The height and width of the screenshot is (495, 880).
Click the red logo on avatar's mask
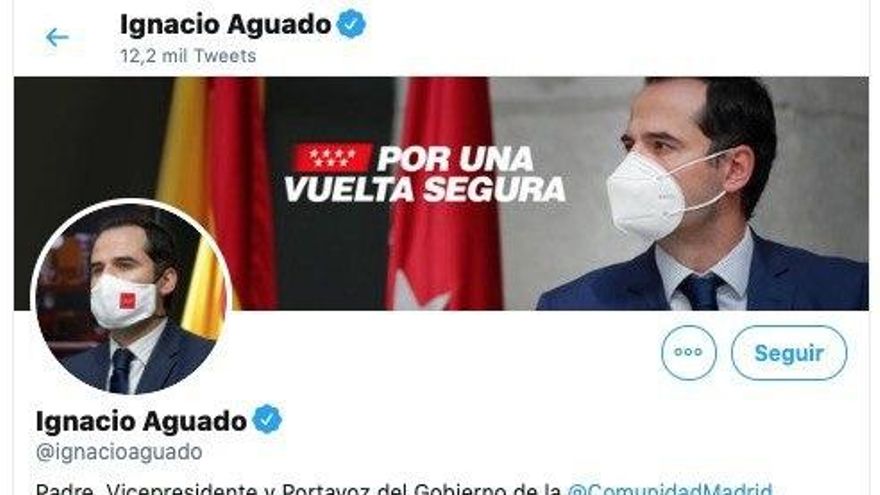(127, 301)
